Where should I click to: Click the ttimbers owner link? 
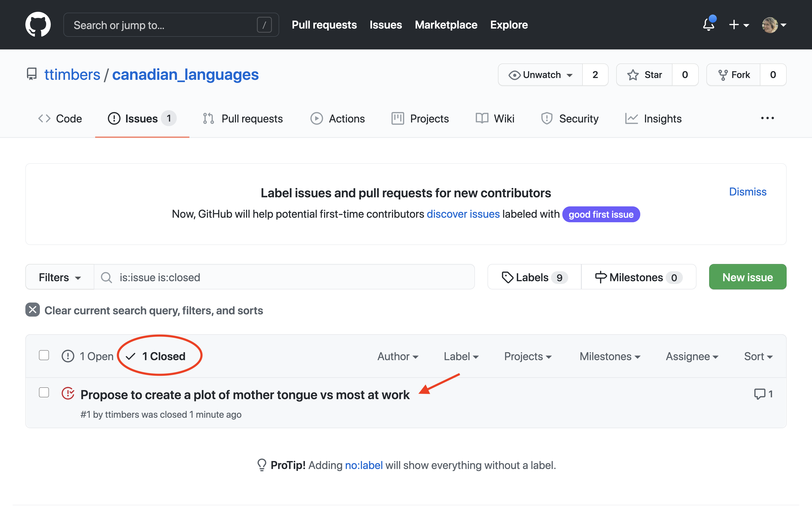[x=72, y=75]
